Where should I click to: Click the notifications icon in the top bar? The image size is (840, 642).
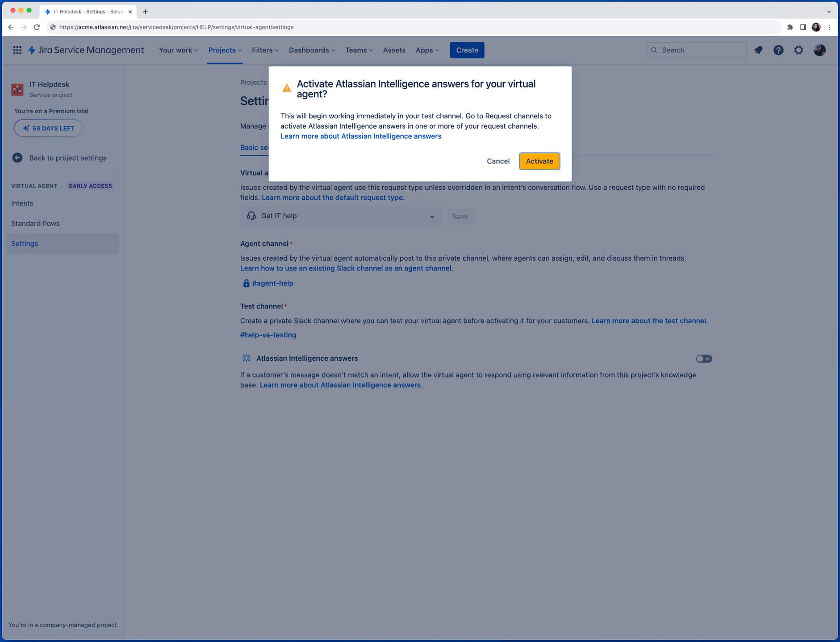pos(758,50)
